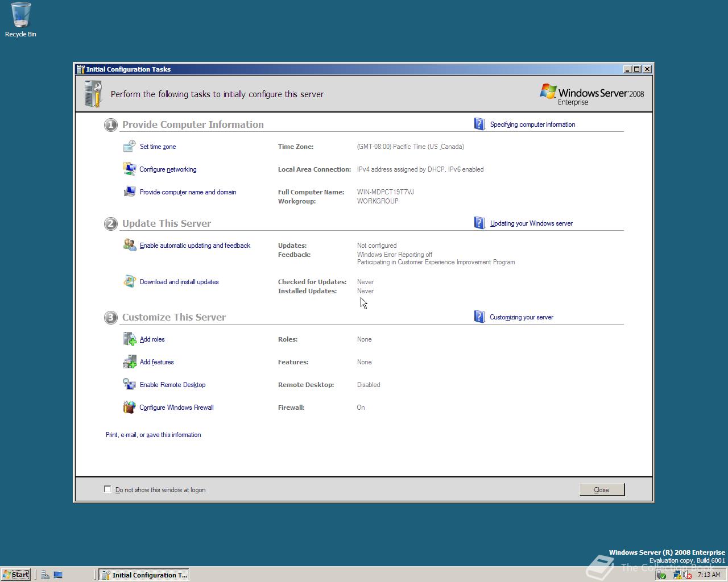Viewport: 728px width, 582px height.
Task: Click the WORKGROUP value text
Action: click(x=378, y=201)
